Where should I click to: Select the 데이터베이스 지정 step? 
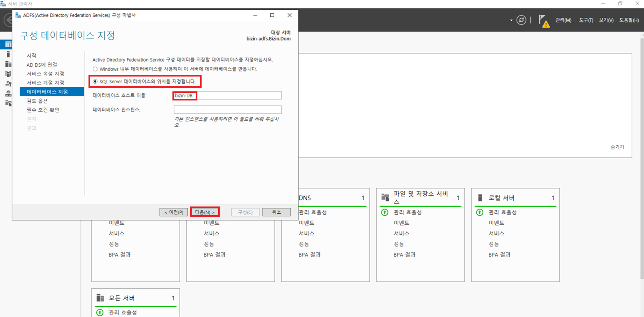click(52, 92)
